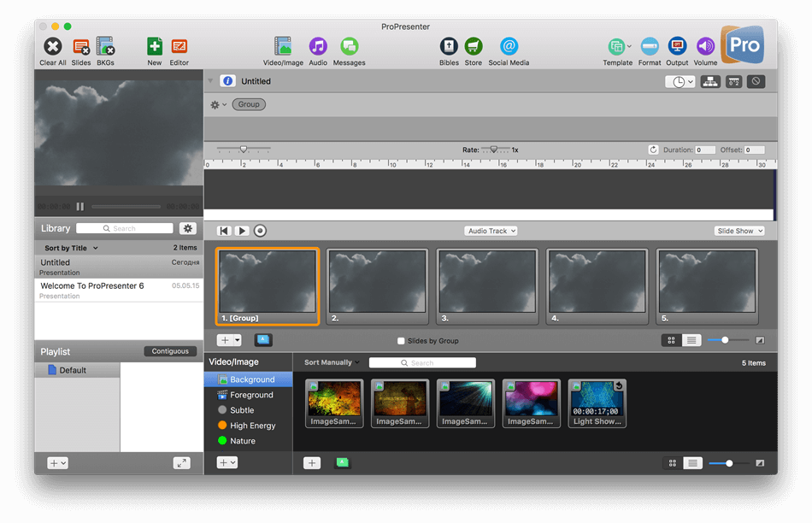The image size is (812, 523).
Task: Switch slides to table view
Action: coord(691,340)
